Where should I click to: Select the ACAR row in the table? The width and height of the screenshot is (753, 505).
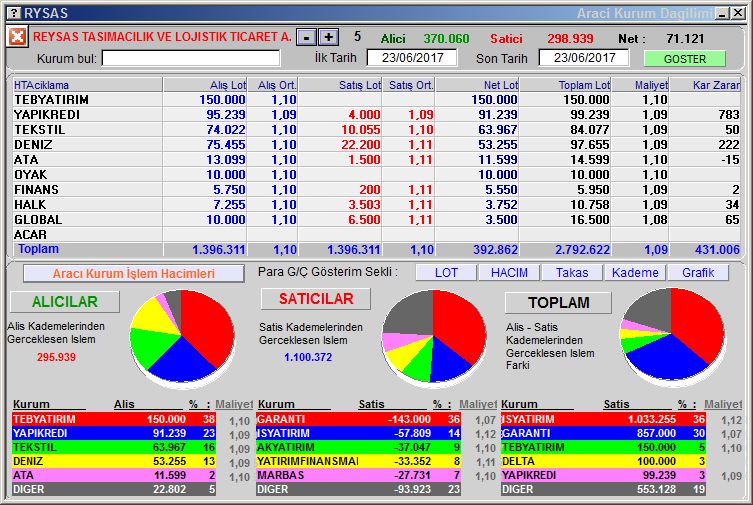[376, 235]
